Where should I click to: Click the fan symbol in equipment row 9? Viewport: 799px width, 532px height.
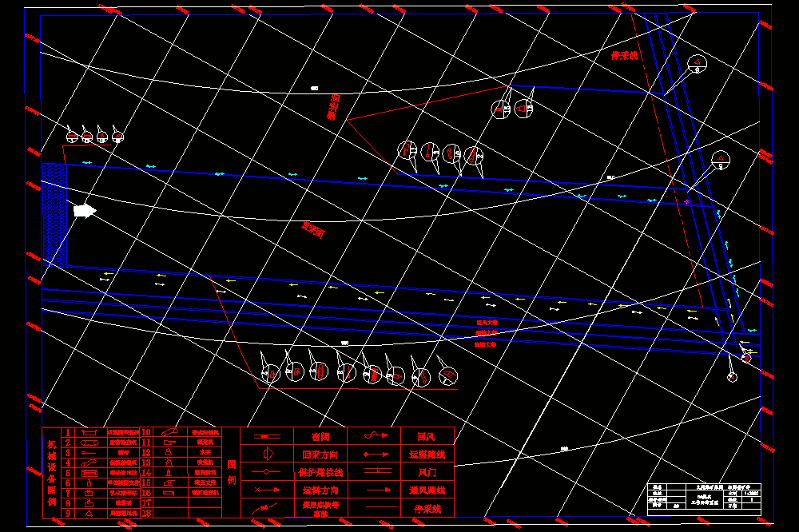click(89, 513)
